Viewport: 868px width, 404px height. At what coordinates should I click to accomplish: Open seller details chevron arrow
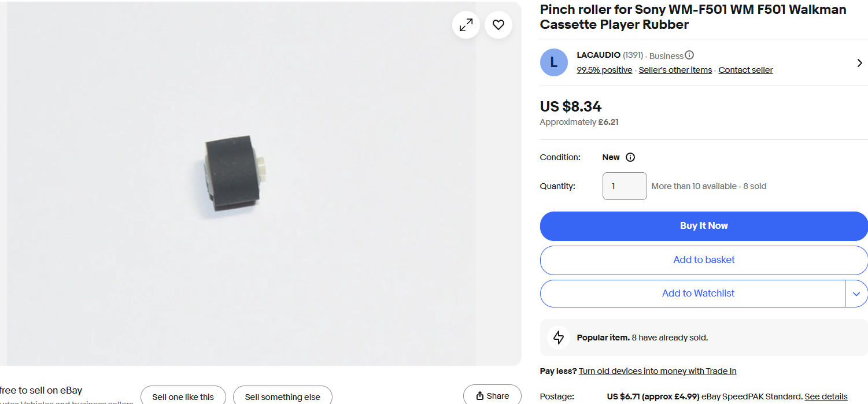point(859,63)
